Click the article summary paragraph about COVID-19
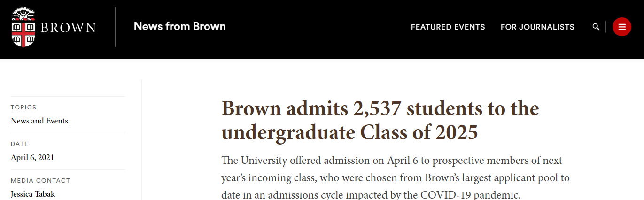644x200 pixels. pos(395,178)
